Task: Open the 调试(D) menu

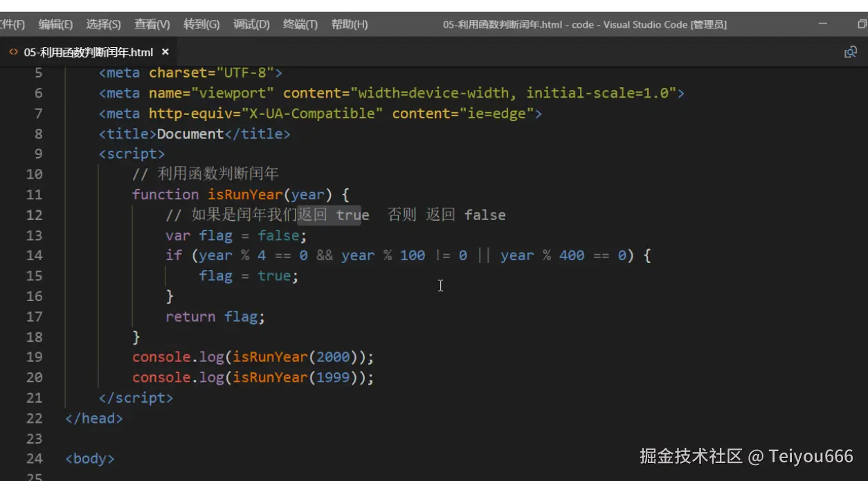Action: (251, 24)
